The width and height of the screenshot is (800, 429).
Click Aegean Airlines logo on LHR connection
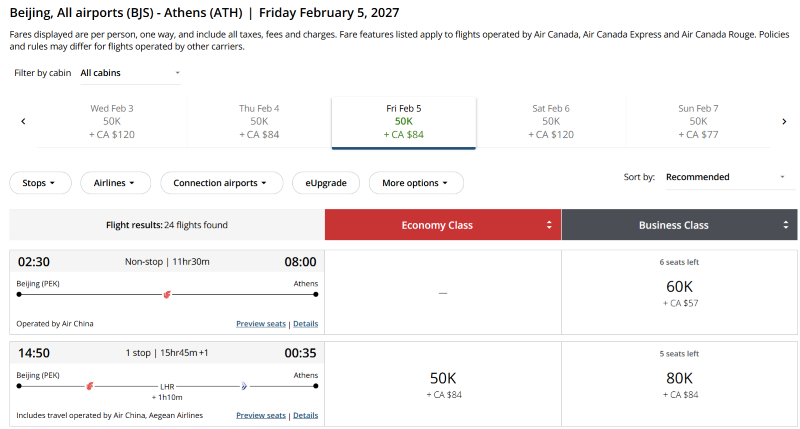243,385
